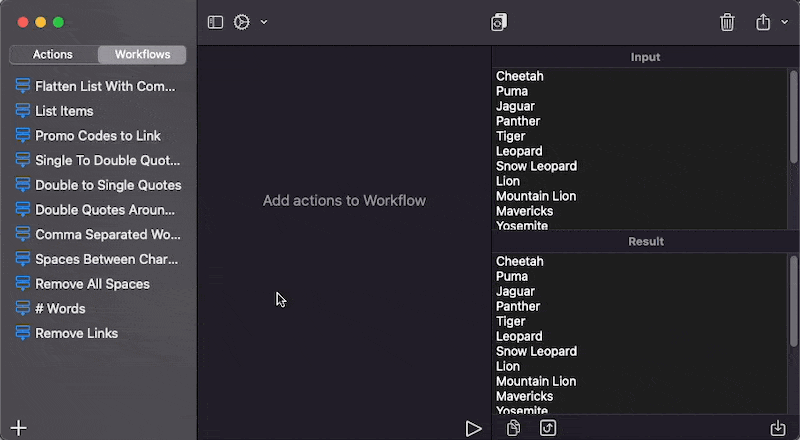
Task: Click the Input panel scrollbar
Action: [x=793, y=117]
